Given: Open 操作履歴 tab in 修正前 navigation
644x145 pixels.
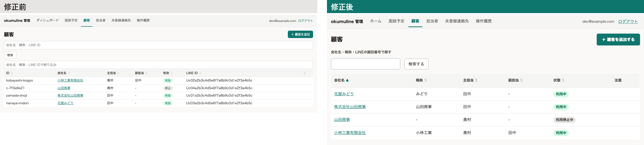Looking at the screenshot, I should click(143, 21).
